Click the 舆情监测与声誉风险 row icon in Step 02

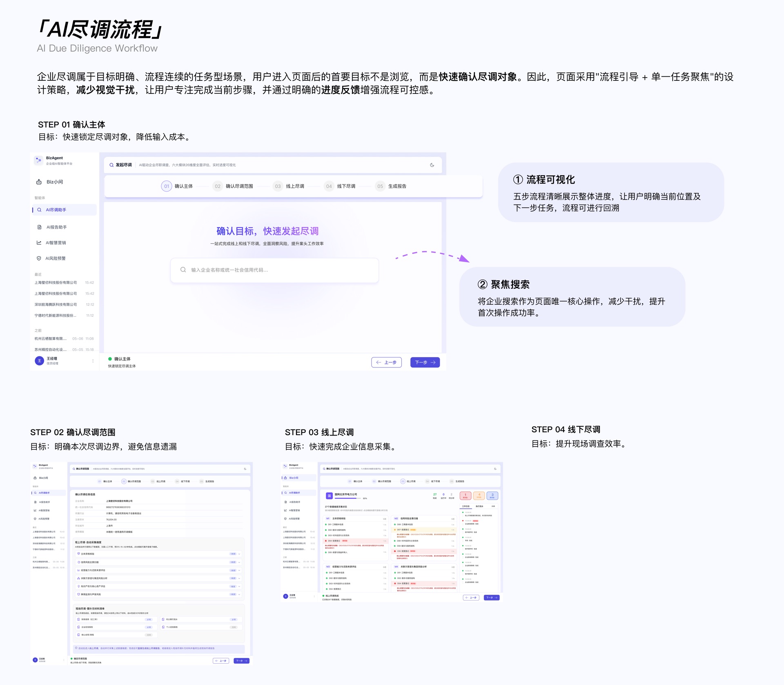[x=78, y=594]
